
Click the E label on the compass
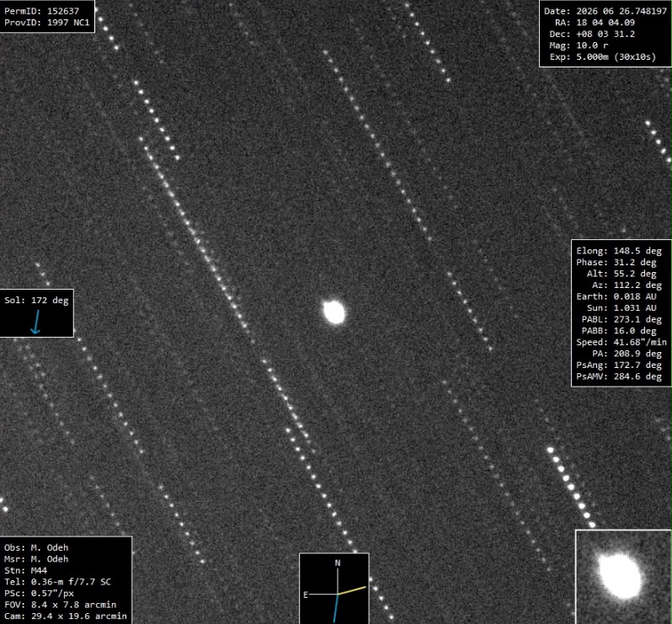[306, 595]
